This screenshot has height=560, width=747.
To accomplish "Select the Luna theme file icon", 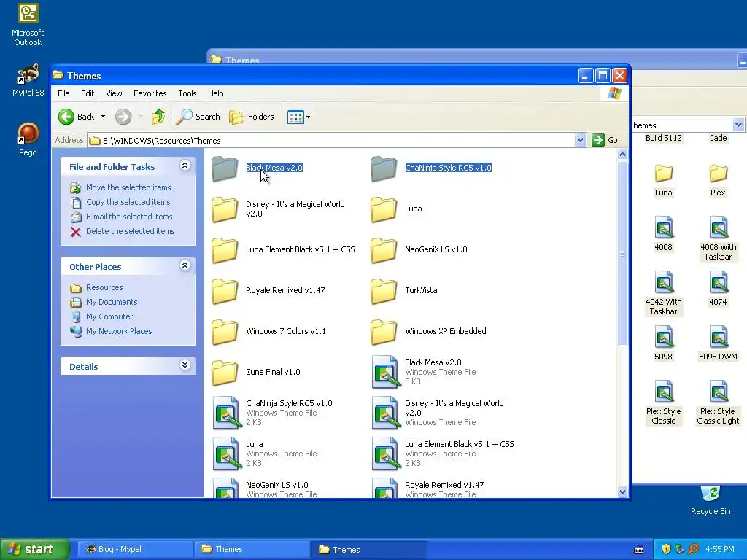I will coord(226,454).
